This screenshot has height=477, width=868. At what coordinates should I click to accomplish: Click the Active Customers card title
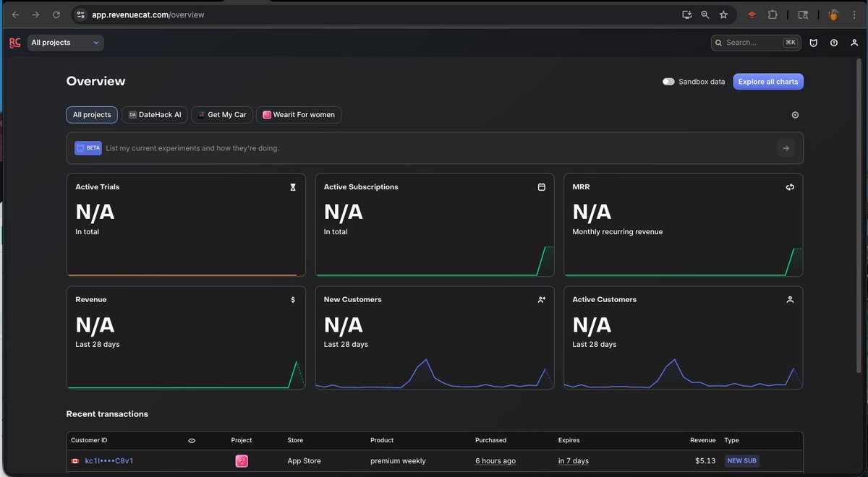tap(605, 299)
